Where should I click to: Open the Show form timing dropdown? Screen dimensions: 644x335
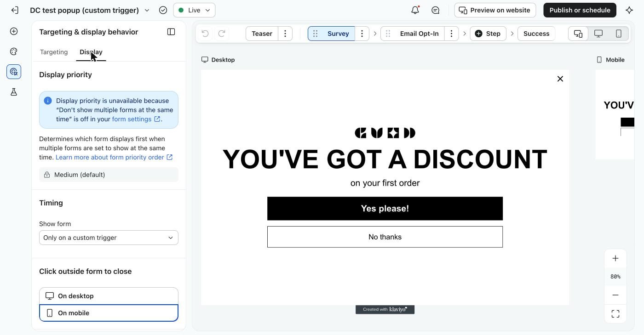109,238
